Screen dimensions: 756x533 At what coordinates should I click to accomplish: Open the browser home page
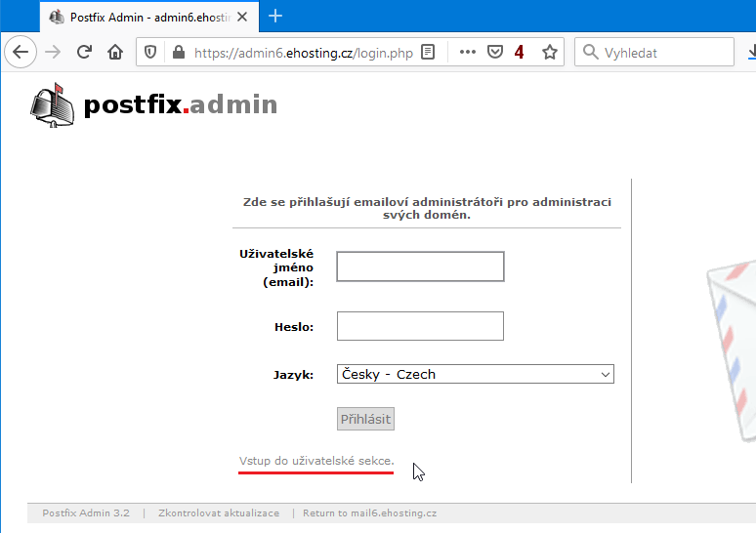point(115,52)
